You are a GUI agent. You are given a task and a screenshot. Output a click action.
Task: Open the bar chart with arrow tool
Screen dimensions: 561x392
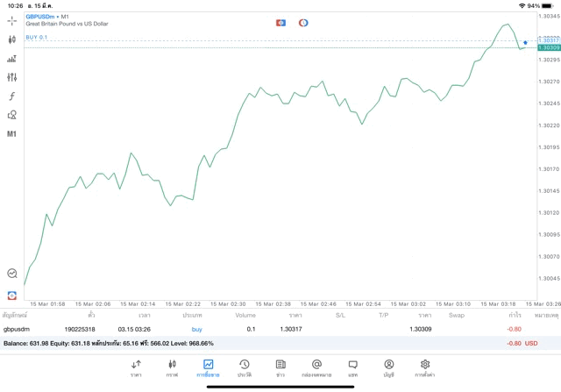click(x=11, y=59)
